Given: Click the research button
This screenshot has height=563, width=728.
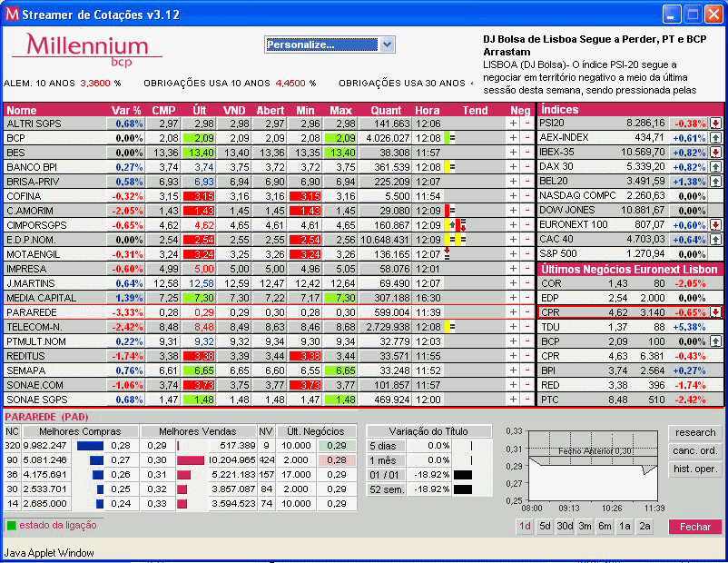Looking at the screenshot, I should pyautogui.click(x=695, y=432).
